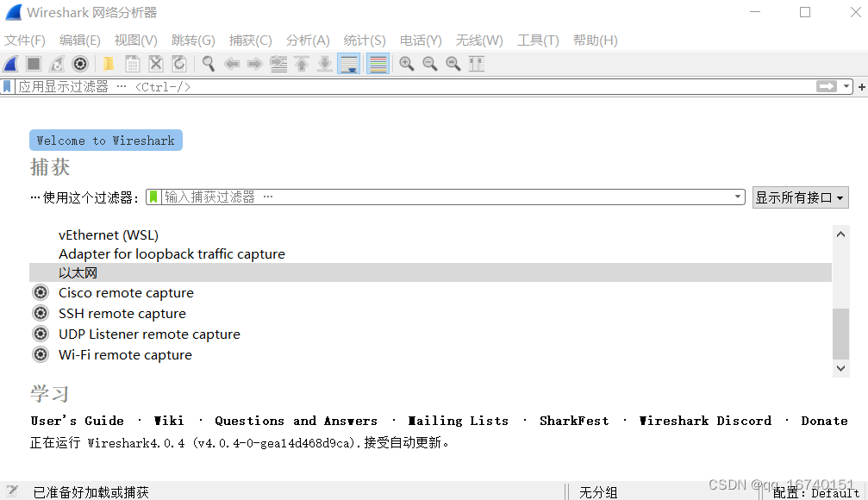This screenshot has height=500, width=868.
Task: Click capture filter green bookmark icon
Action: tap(154, 197)
